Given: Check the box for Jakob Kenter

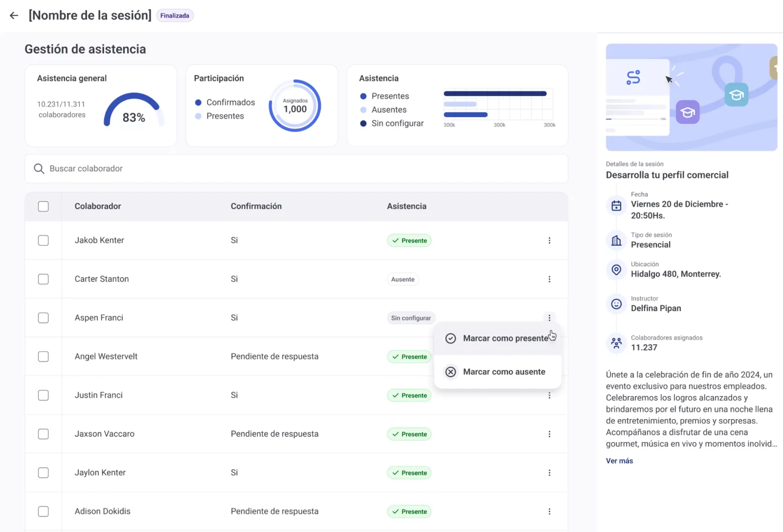Looking at the screenshot, I should coord(43,240).
